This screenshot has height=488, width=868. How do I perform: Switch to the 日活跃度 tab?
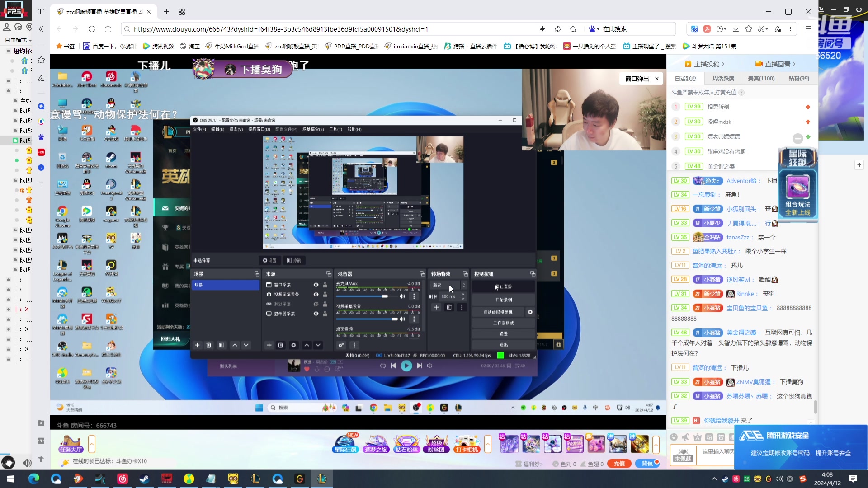tap(686, 79)
